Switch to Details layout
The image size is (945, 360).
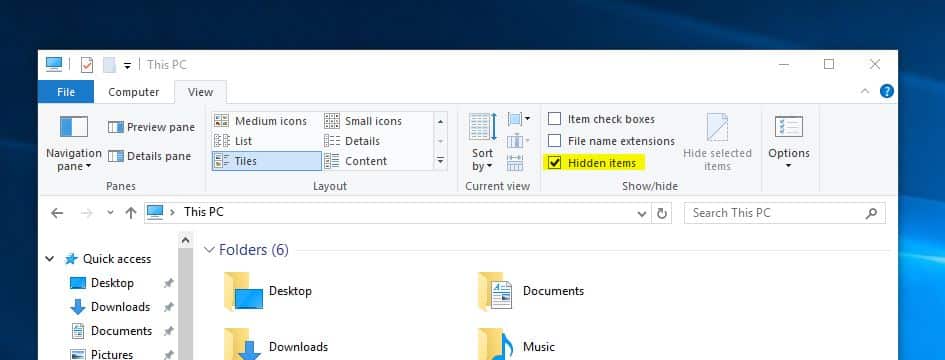click(352, 141)
